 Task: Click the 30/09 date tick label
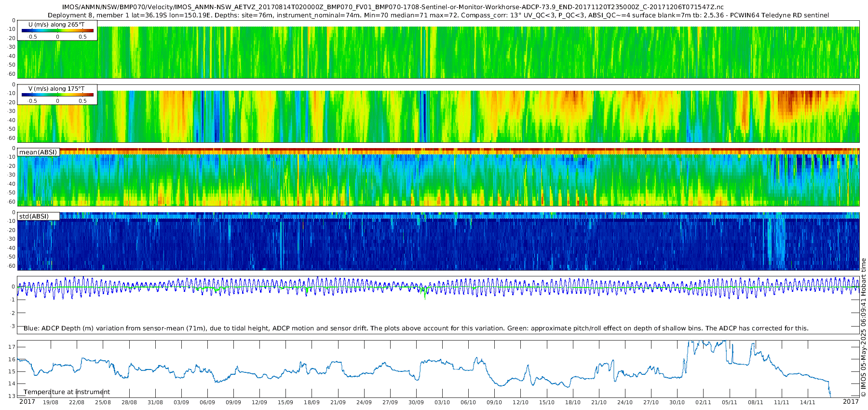(x=416, y=402)
